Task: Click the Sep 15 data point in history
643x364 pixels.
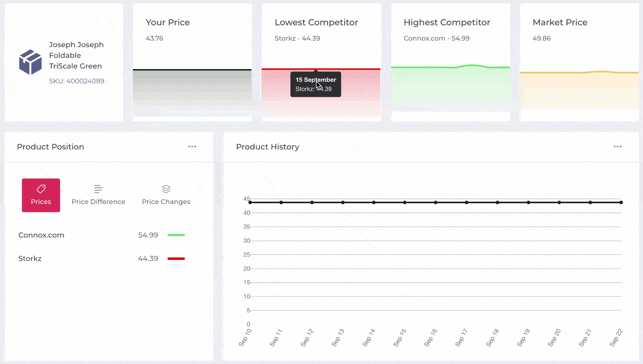Action: click(405, 202)
